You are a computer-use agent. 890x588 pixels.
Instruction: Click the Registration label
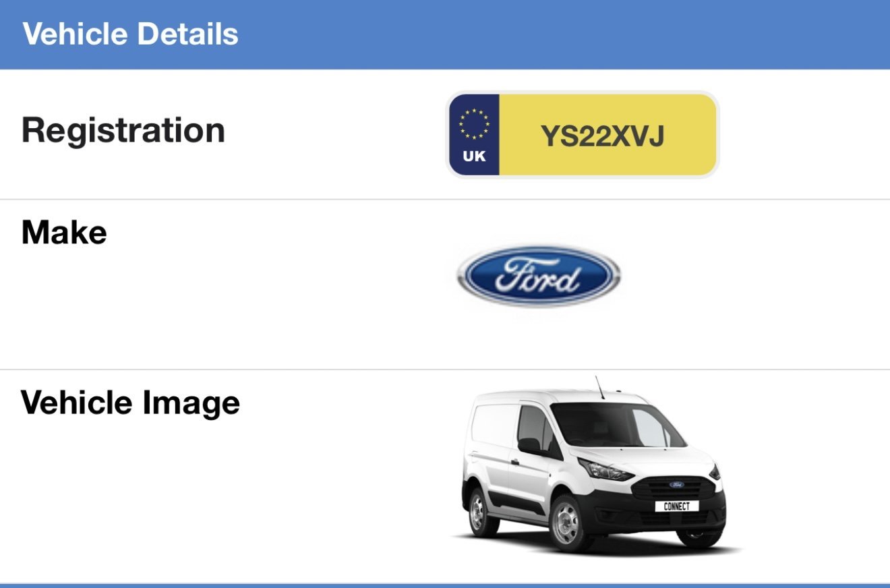tap(123, 130)
